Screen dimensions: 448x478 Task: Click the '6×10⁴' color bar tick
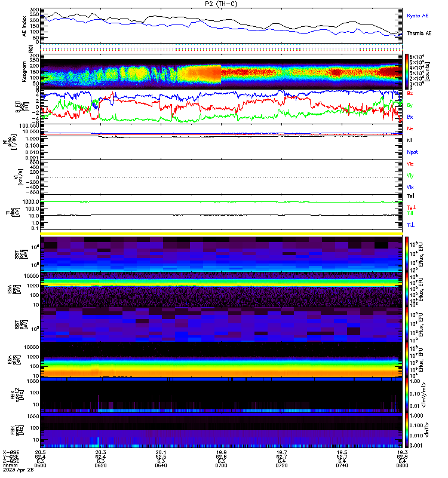coord(416,57)
